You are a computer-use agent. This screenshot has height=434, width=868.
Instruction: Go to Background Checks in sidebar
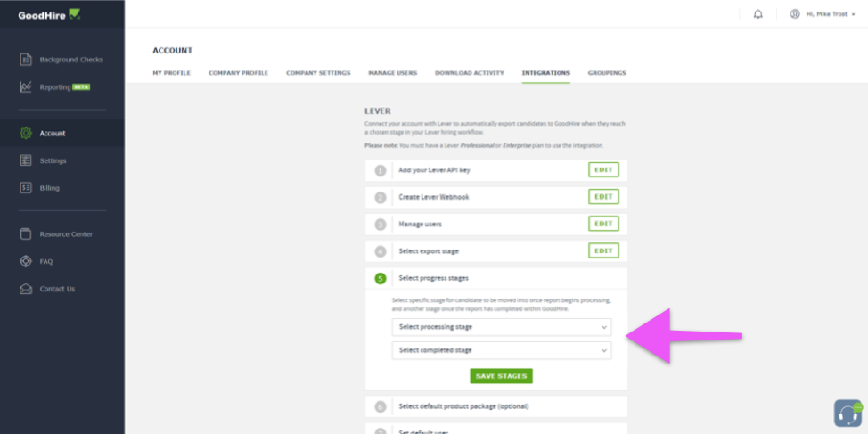point(71,60)
